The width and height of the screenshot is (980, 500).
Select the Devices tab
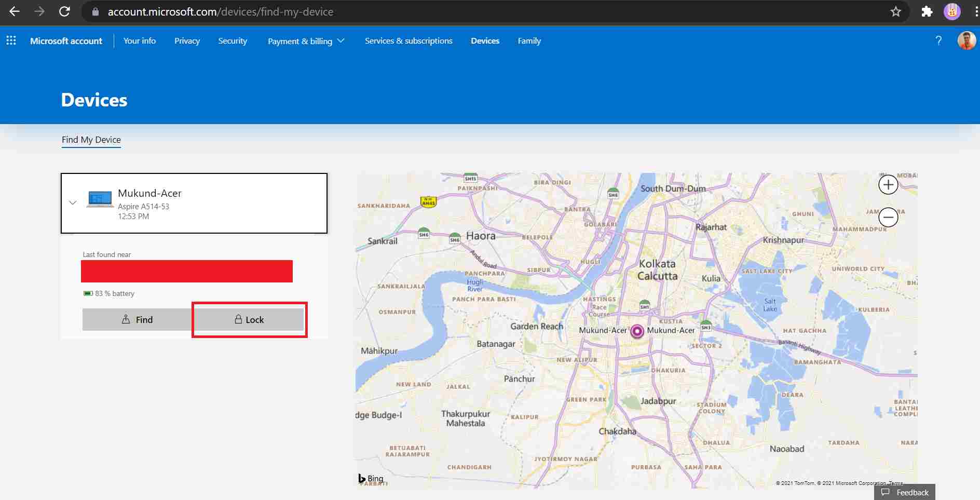485,40
